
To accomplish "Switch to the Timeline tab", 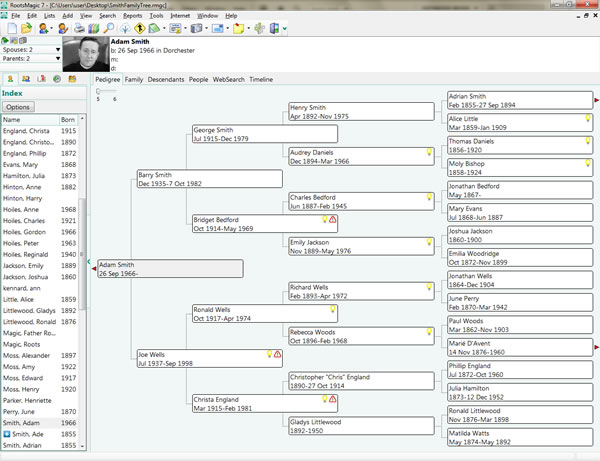I will (261, 80).
